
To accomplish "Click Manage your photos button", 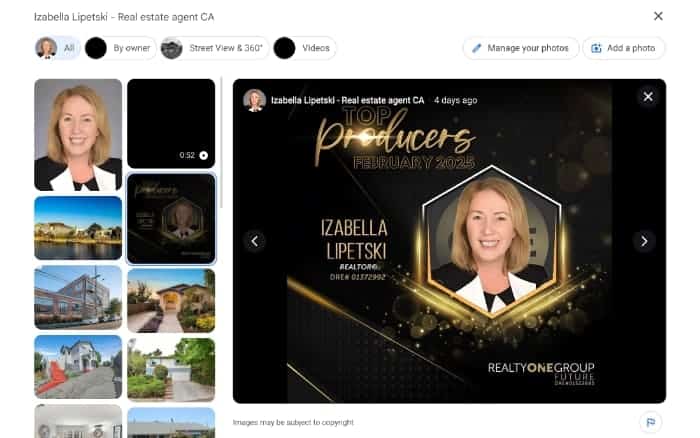I will (521, 48).
